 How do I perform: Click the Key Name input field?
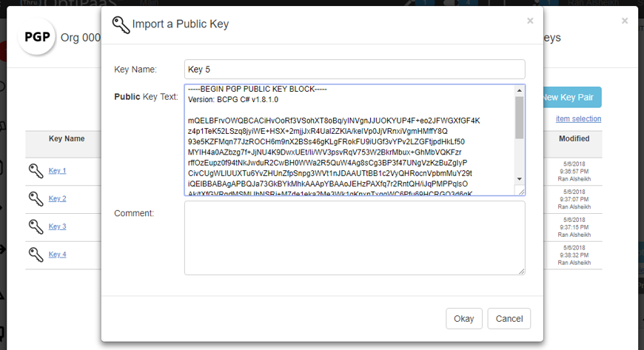[355, 70]
